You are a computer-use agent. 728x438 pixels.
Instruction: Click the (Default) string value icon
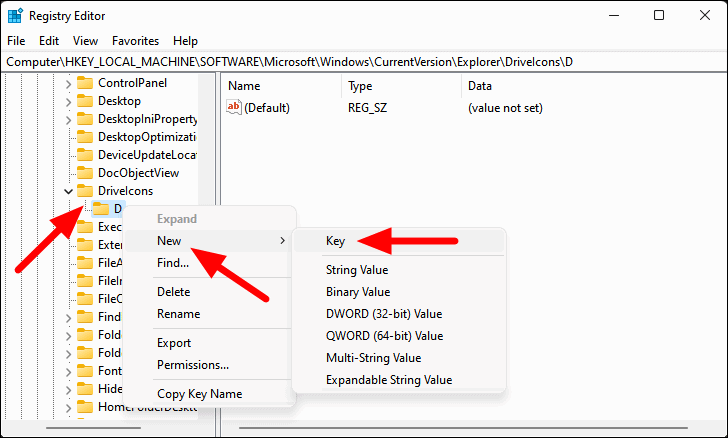[x=234, y=107]
